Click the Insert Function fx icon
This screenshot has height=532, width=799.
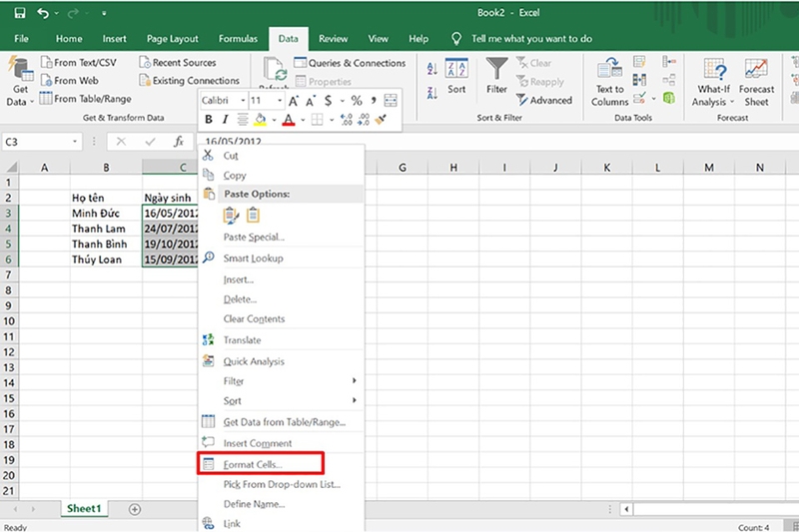pyautogui.click(x=179, y=142)
